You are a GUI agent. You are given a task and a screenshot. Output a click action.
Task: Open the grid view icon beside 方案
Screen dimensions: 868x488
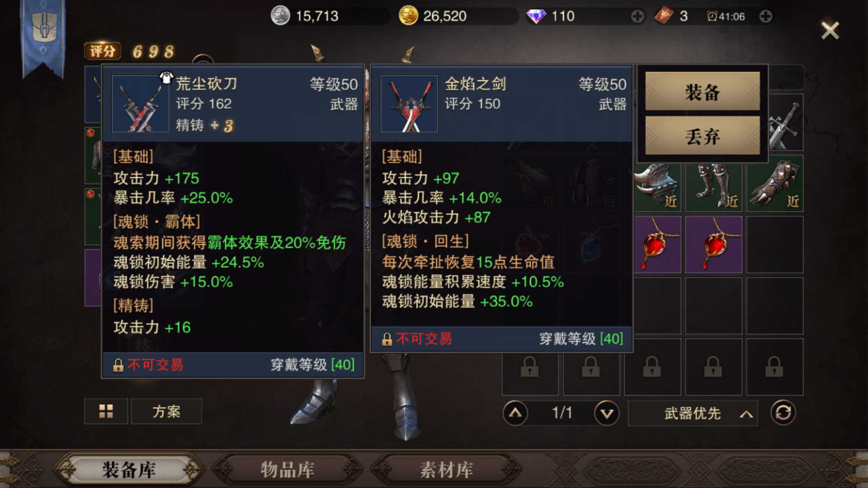tap(106, 411)
